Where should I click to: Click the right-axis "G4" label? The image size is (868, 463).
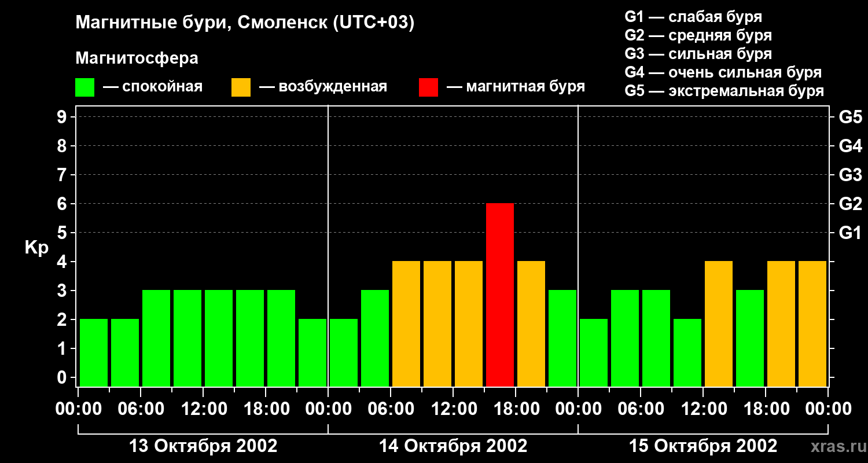(851, 146)
